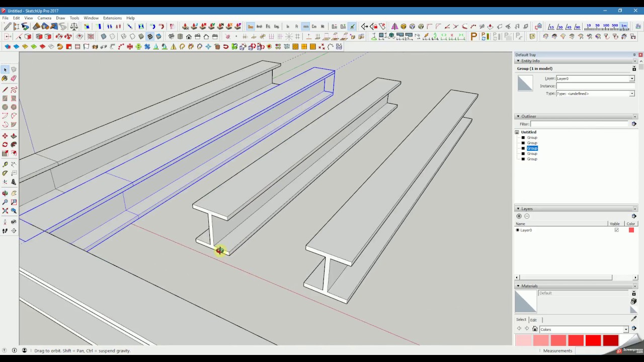
Task: Collapse the Untitled tree in Outliner
Action: [517, 132]
